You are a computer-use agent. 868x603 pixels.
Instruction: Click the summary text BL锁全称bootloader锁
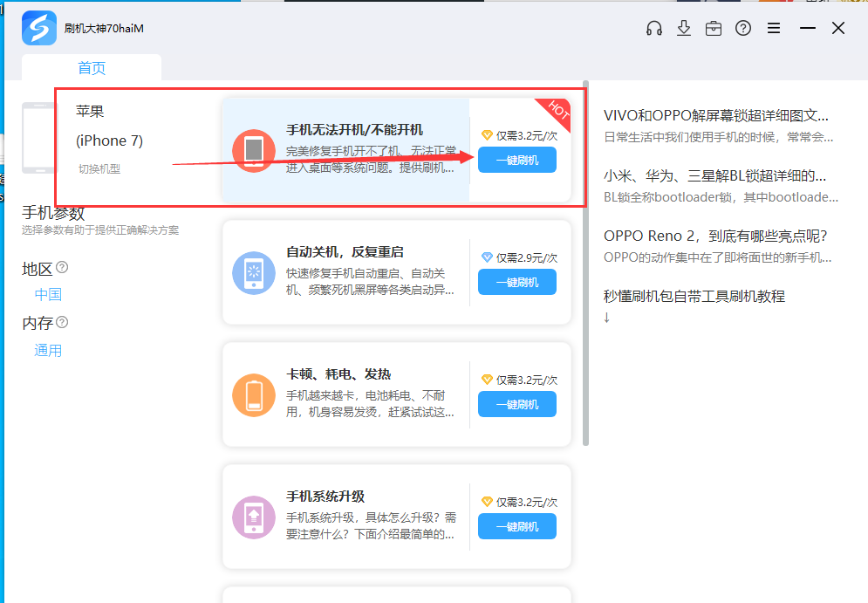[721, 197]
